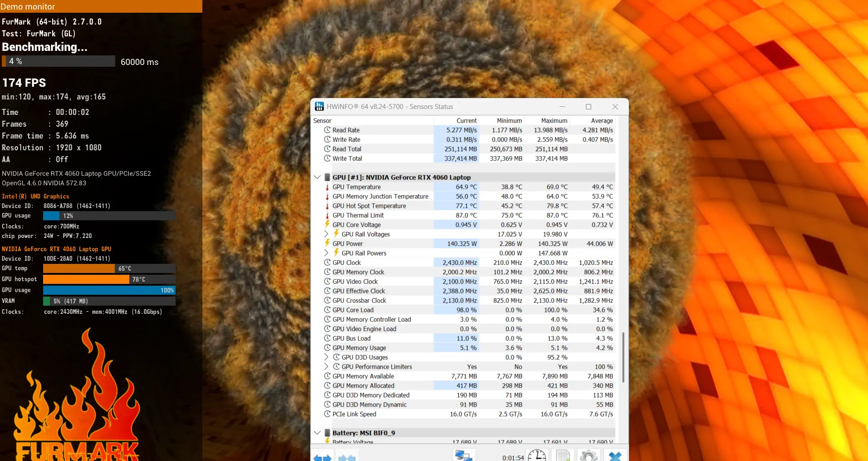Click the 2,430.0 MHz current GPU Clock value
The image size is (868, 461).
pos(460,263)
